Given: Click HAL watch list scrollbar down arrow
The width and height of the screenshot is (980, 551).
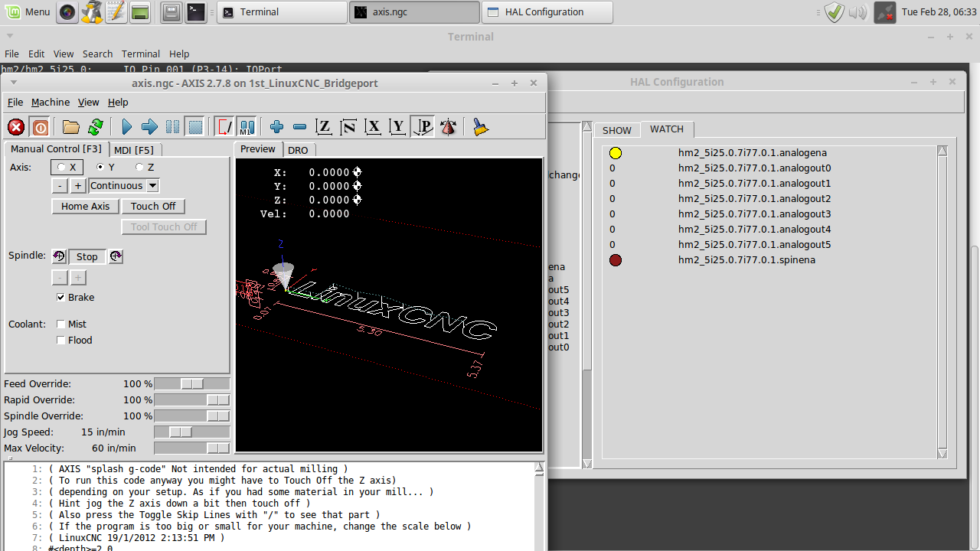Looking at the screenshot, I should coord(942,454).
